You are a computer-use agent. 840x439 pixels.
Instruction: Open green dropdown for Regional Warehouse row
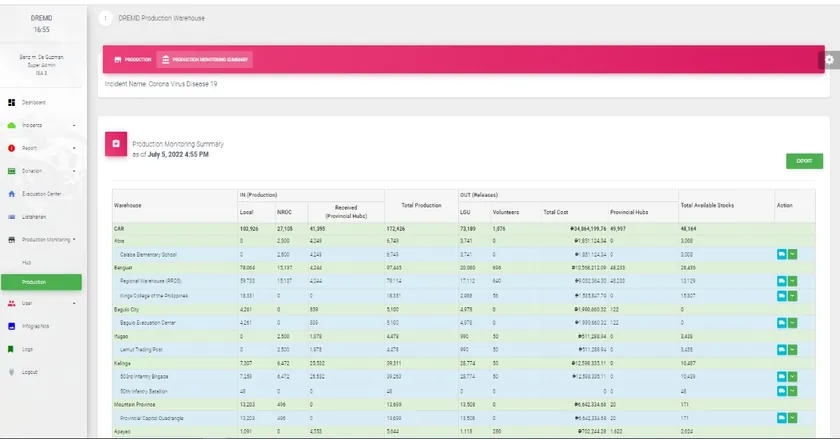click(x=792, y=281)
